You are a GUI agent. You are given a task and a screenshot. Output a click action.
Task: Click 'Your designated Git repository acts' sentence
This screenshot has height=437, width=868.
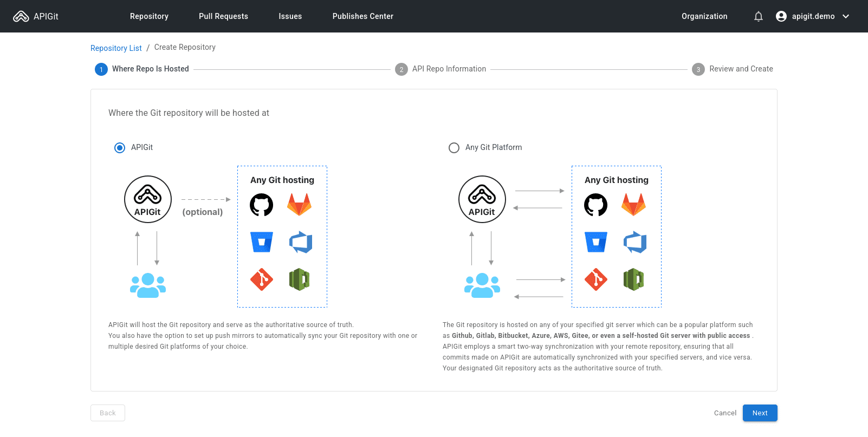click(553, 368)
